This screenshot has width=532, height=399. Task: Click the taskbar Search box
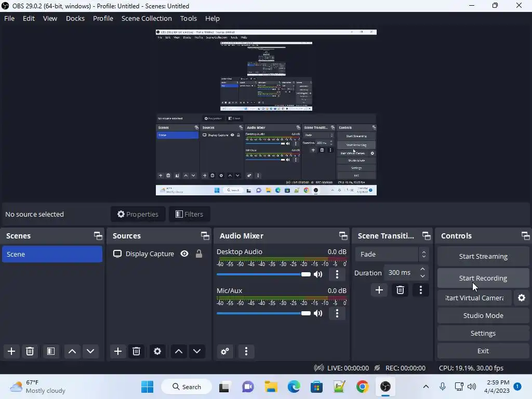187,387
